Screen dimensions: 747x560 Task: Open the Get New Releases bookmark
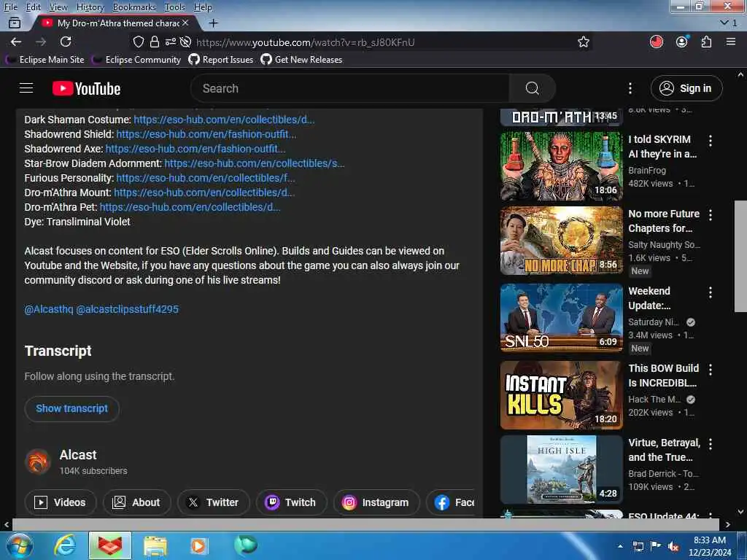[x=301, y=60]
